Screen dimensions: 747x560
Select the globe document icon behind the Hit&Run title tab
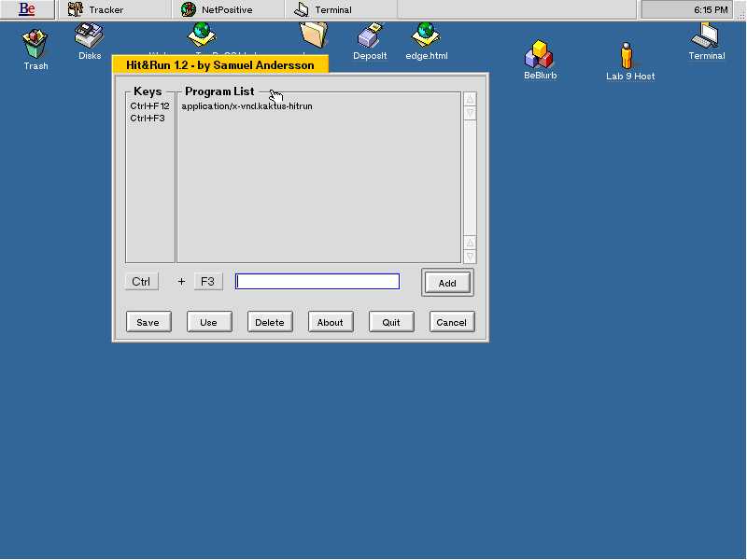[202, 35]
